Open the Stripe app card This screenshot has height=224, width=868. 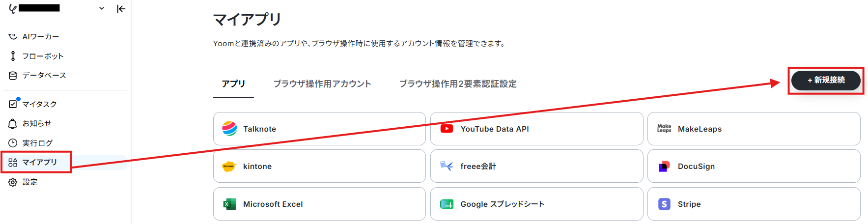tap(754, 204)
